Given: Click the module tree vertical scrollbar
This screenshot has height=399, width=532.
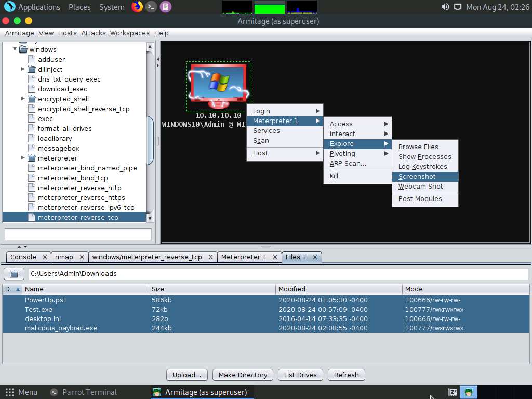Looking at the screenshot, I should [150, 140].
